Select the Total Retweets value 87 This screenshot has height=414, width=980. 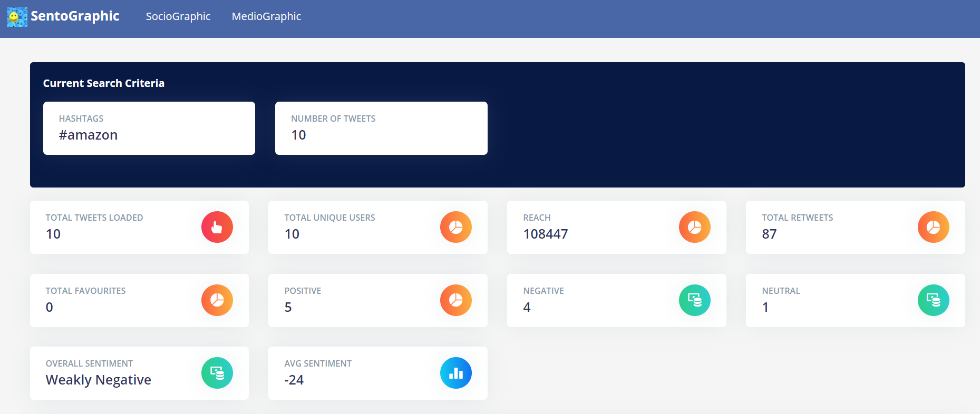click(769, 234)
